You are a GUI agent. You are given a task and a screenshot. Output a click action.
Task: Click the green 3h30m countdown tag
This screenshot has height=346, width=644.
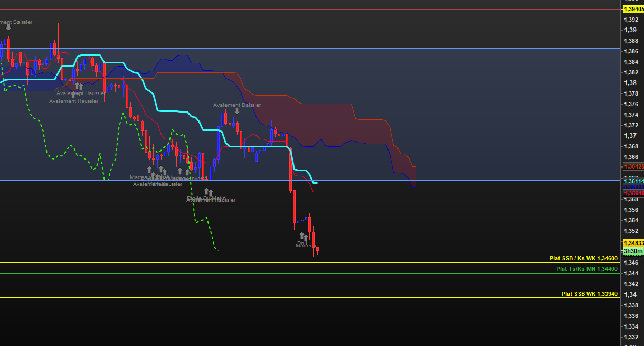(633, 251)
